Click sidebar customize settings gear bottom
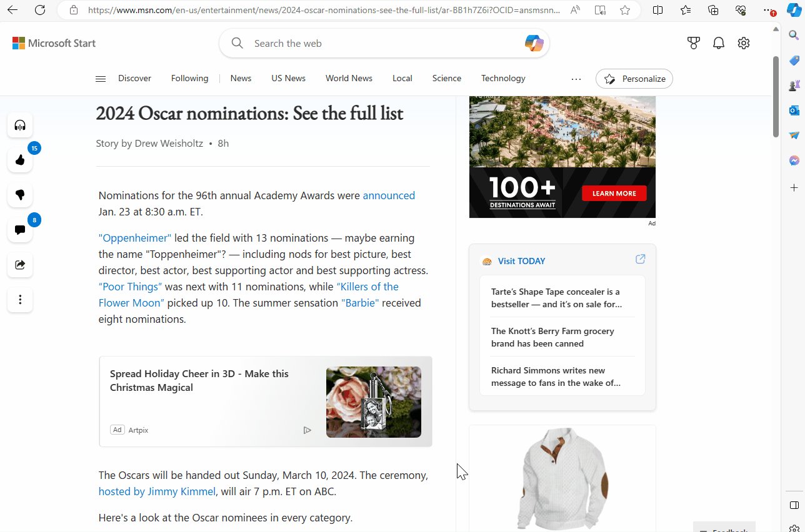This screenshot has width=805, height=532. tap(794, 529)
